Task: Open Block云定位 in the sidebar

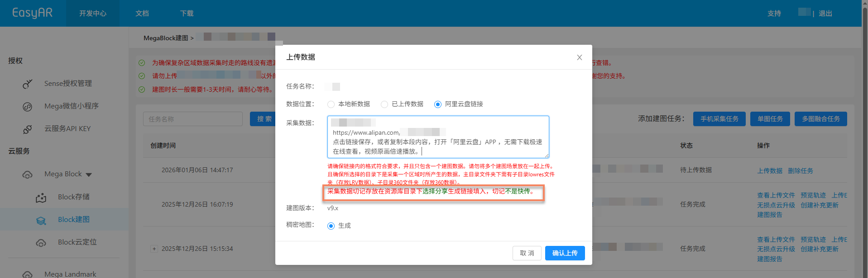Action: tap(77, 242)
